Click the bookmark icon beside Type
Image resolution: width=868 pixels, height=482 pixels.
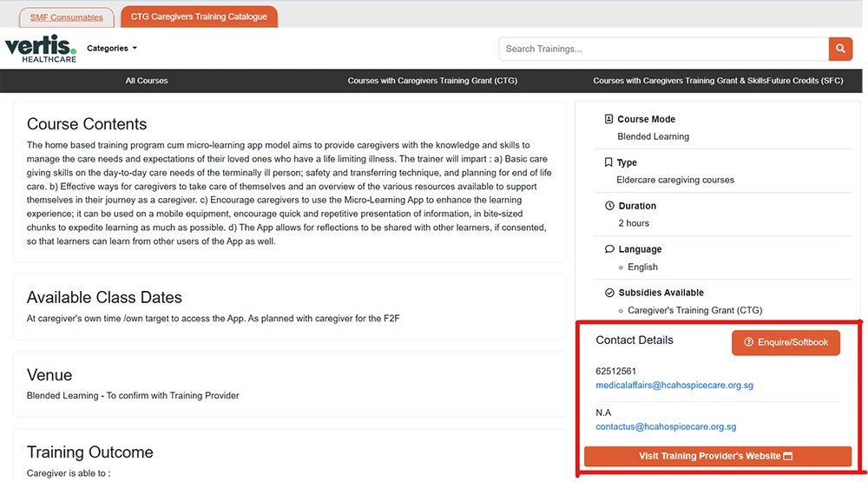click(608, 162)
